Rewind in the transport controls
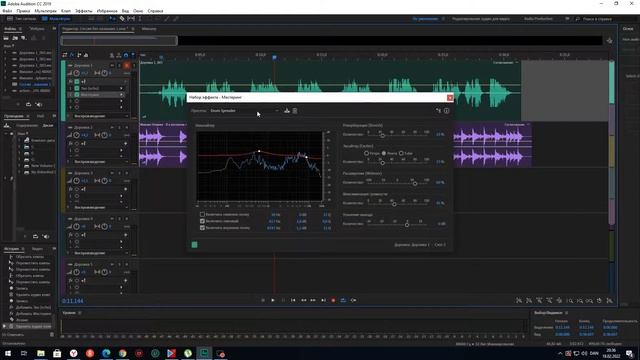Viewport: 640px width, 360px height. [x=303, y=300]
